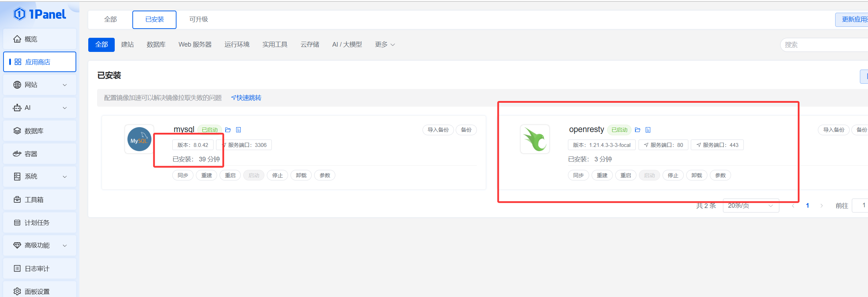The height and width of the screenshot is (297, 868).
Task: Click mysql 同步 button
Action: coord(183,176)
